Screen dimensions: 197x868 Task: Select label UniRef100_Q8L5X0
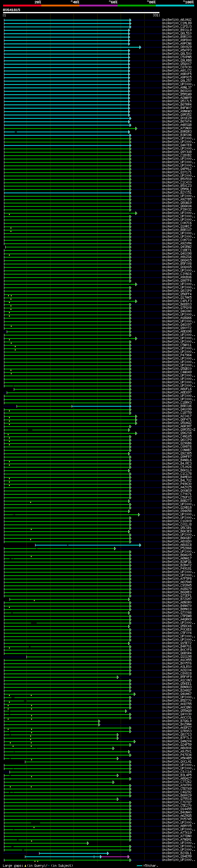point(177,54)
